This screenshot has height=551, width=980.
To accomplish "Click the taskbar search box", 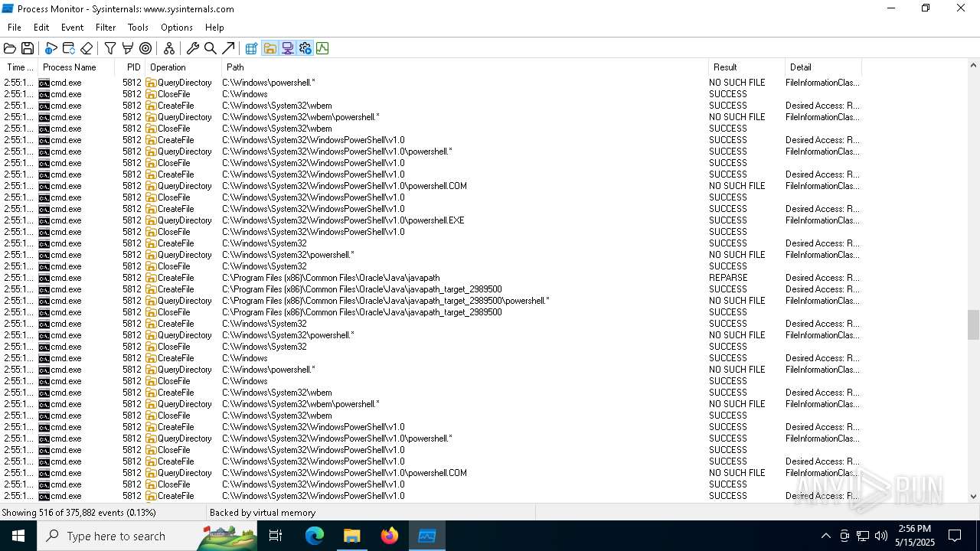I will (147, 536).
